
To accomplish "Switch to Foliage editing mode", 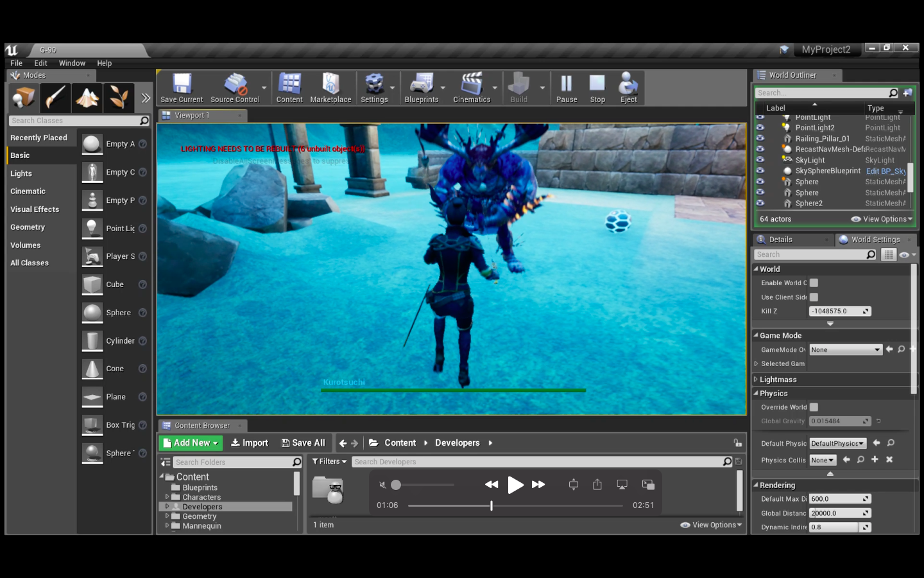I will click(119, 98).
